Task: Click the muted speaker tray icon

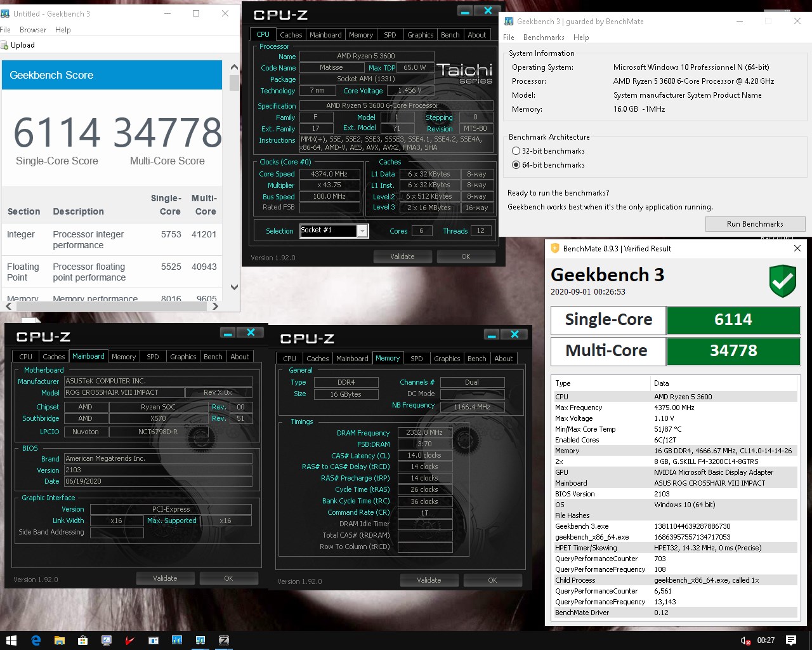Action: tap(745, 640)
